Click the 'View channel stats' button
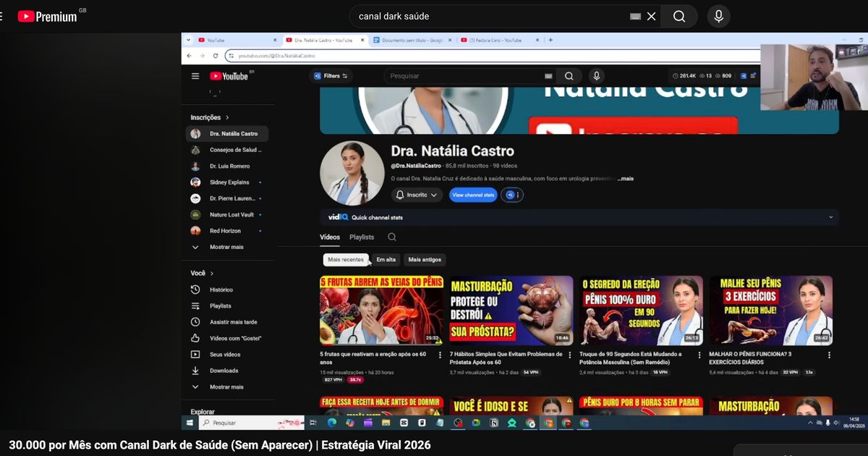The height and width of the screenshot is (456, 868). pyautogui.click(x=473, y=195)
